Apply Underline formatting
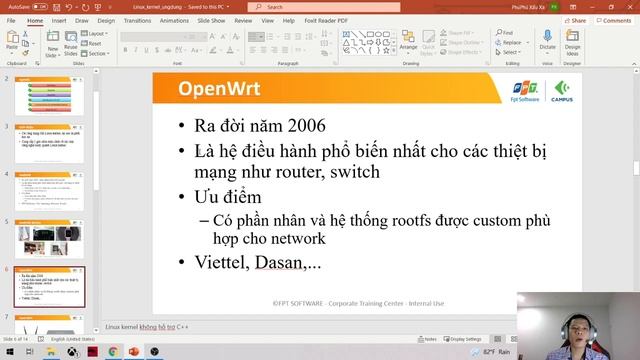640x360 pixels. pyautogui.click(x=146, y=50)
